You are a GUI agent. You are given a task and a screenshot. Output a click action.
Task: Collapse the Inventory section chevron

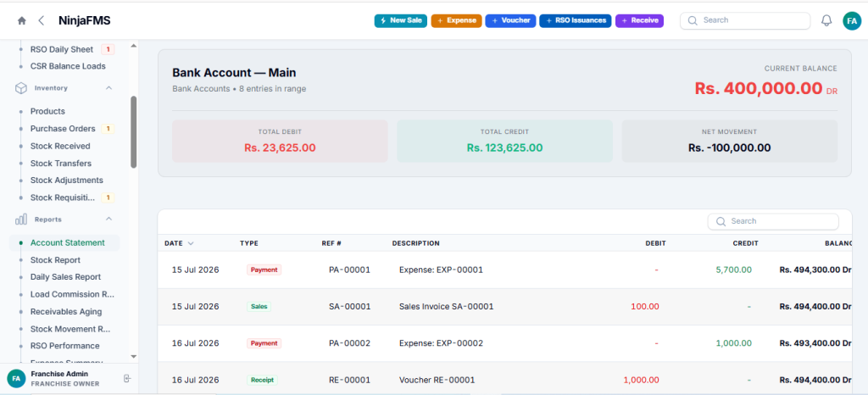[x=109, y=88]
